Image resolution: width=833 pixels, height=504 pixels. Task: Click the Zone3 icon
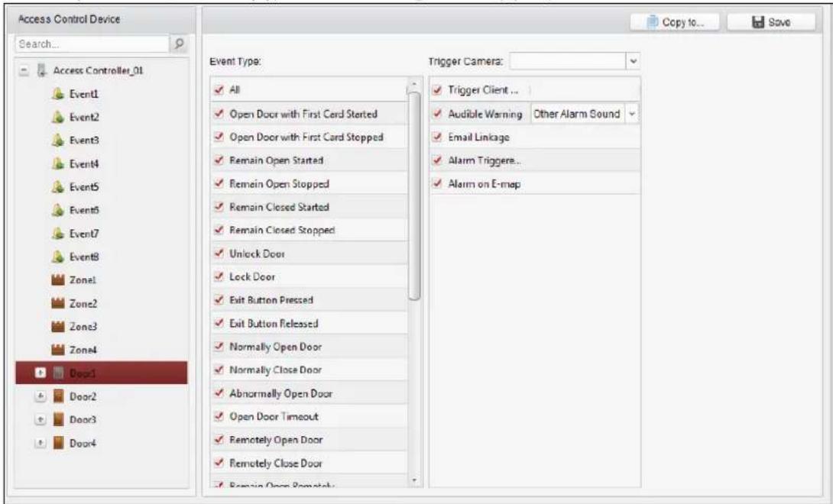tap(58, 327)
